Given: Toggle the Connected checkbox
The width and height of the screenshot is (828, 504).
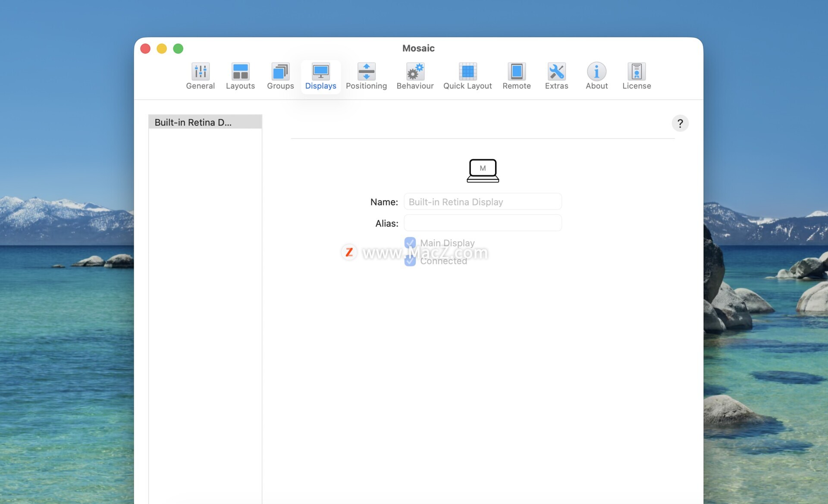Looking at the screenshot, I should click(410, 261).
